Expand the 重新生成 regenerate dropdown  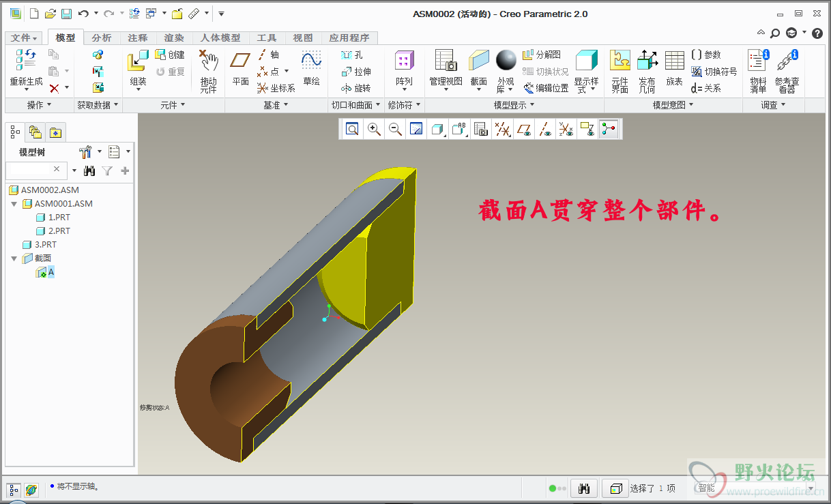[x=26, y=89]
